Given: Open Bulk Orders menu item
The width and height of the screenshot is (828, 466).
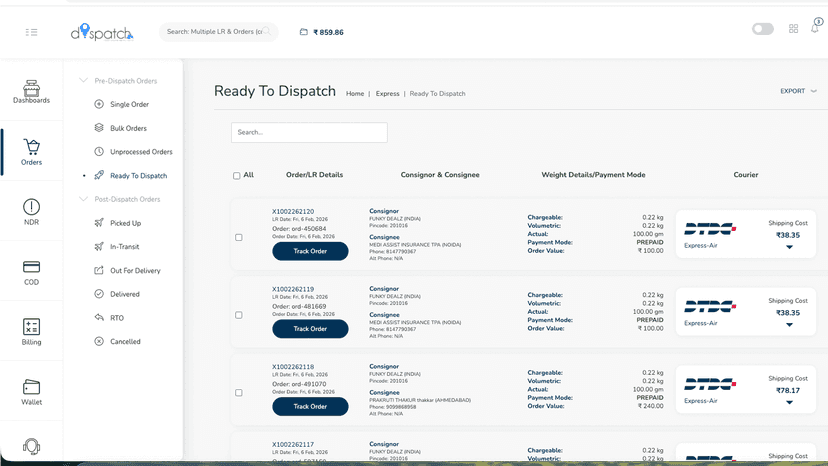Looking at the screenshot, I should (128, 128).
